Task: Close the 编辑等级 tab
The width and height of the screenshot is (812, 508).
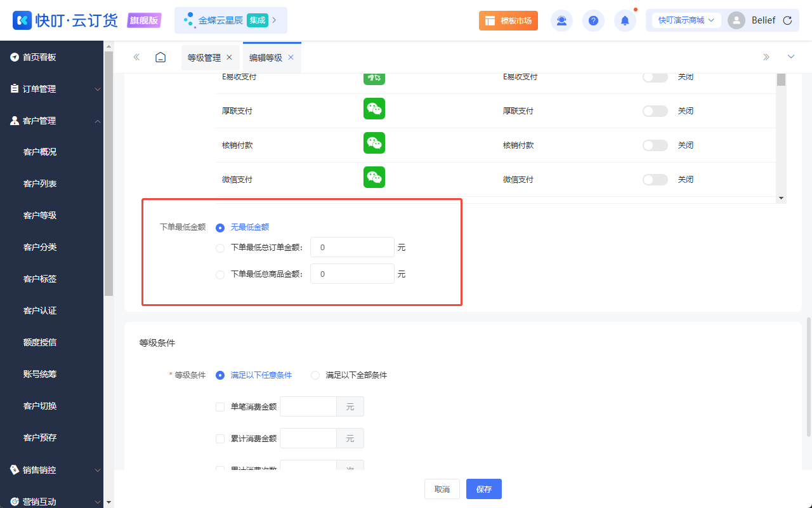Action: pyautogui.click(x=291, y=57)
